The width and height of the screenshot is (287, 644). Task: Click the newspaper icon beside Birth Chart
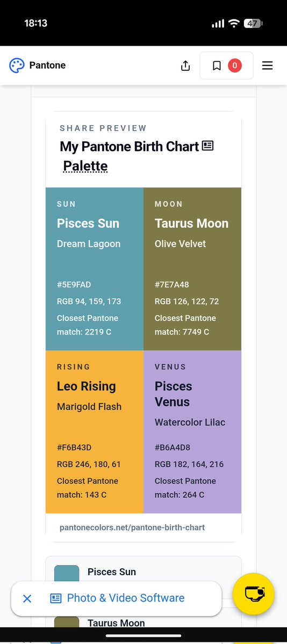207,146
